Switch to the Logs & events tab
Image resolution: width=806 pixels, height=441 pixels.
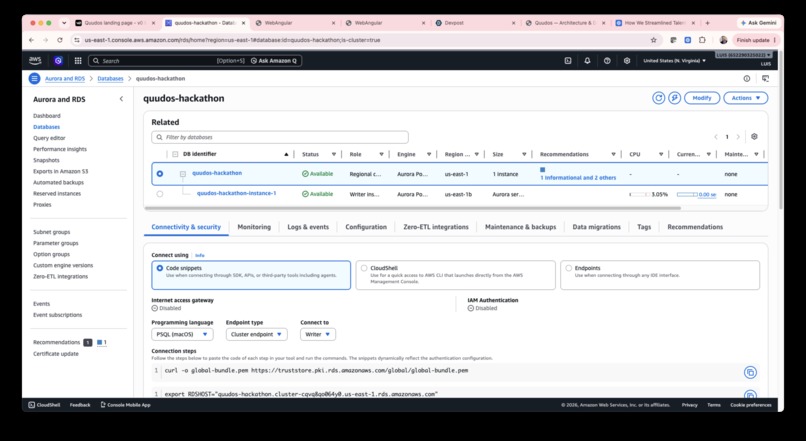(x=308, y=227)
